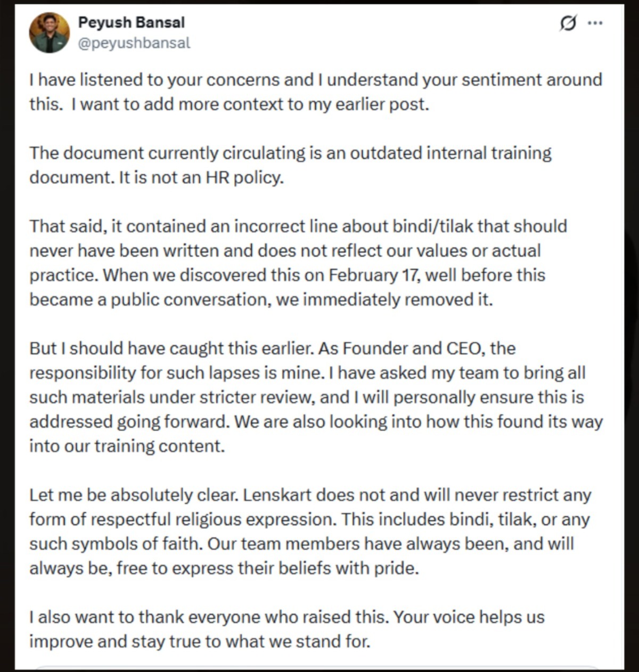639x672 pixels.
Task: Click the paragraph starting "I have listened"
Action: point(315,92)
